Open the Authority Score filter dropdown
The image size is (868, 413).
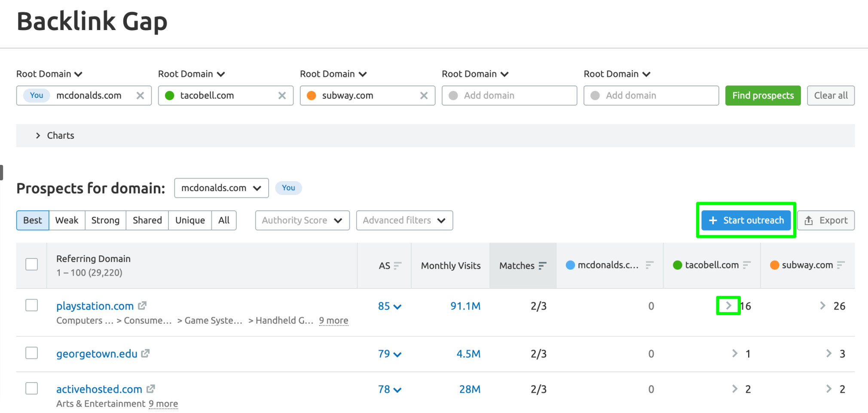click(302, 220)
